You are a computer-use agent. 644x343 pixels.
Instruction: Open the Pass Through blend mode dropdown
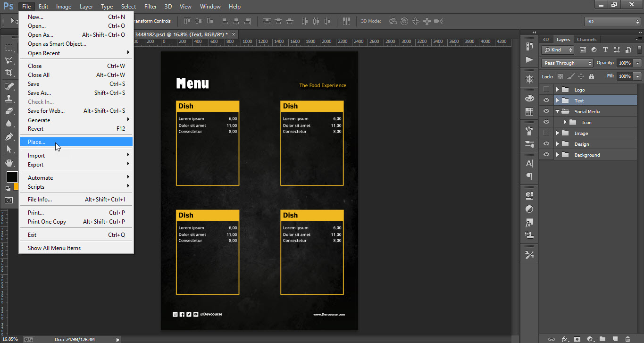pos(566,63)
